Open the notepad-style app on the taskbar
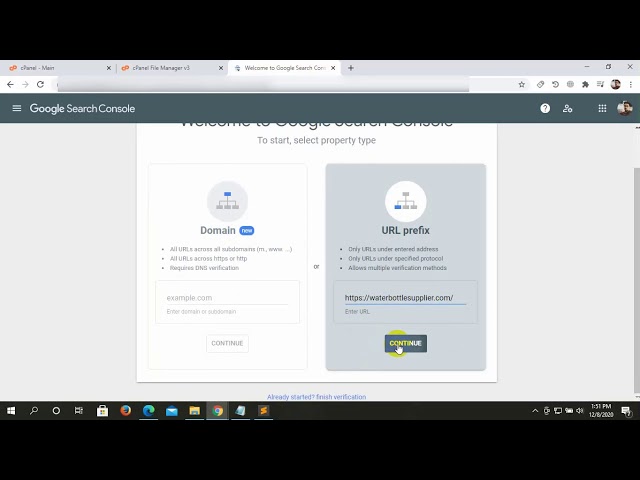The image size is (640, 480). pyautogui.click(x=240, y=411)
